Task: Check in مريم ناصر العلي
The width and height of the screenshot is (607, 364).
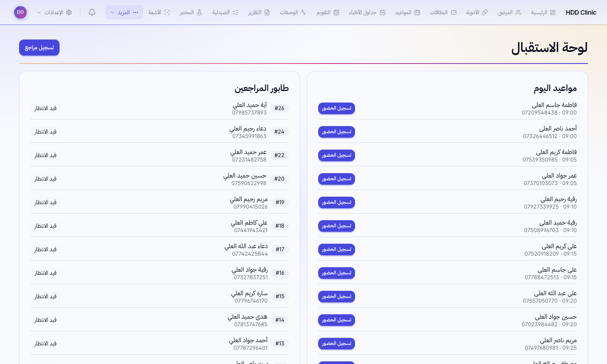Action: coord(336,344)
